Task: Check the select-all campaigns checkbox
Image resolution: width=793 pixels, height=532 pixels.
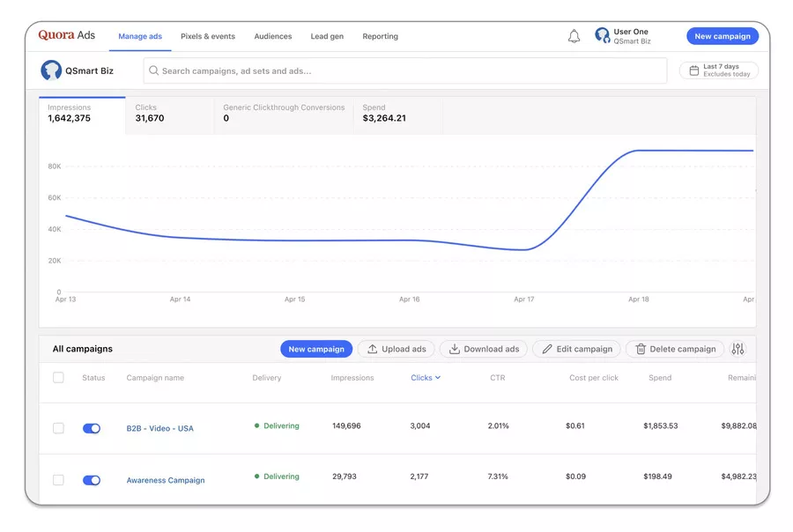Action: tap(58, 377)
